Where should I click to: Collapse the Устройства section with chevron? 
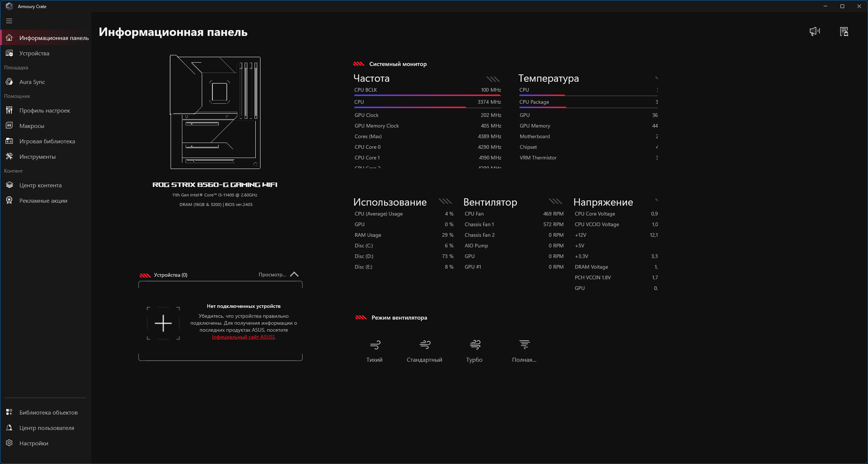[x=294, y=275]
